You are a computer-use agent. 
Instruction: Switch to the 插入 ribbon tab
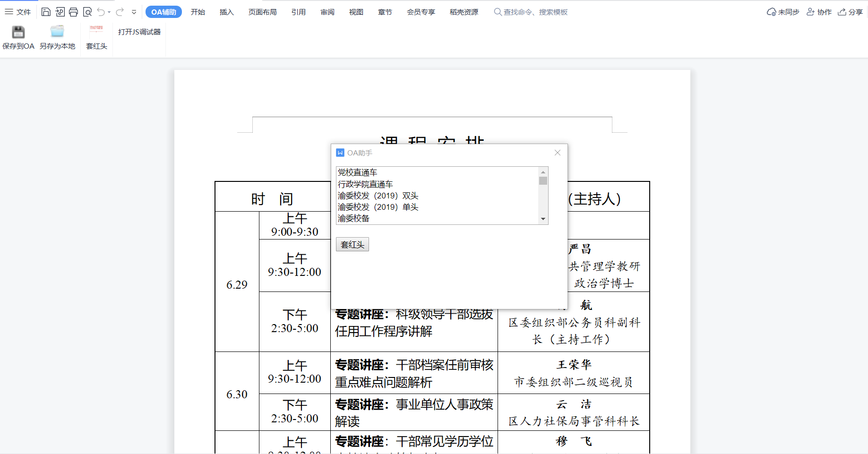226,12
